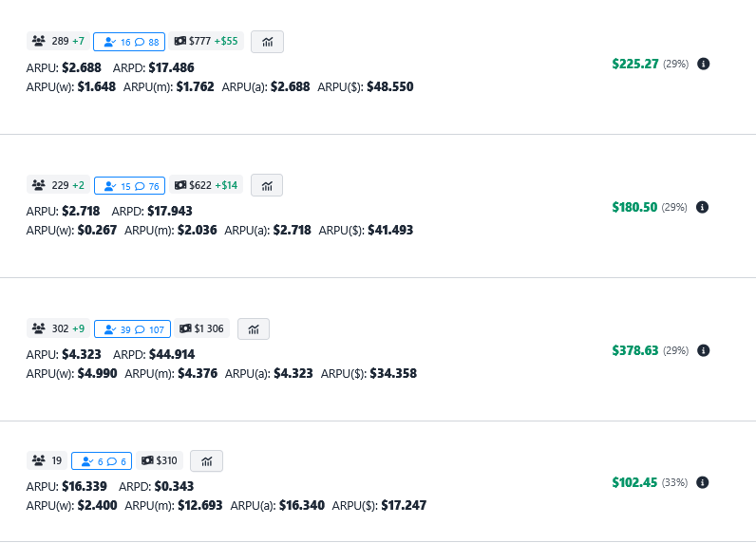The image size is (756, 543).
Task: Click the members badge showing 302 +9
Action: [58, 328]
